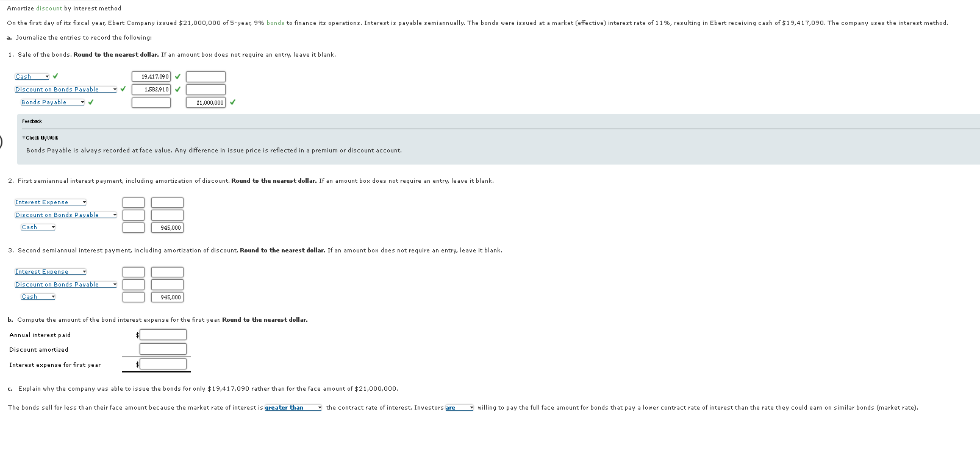980x459 pixels.
Task: Open the "greater than" dropdown in explanation
Action: click(x=293, y=407)
